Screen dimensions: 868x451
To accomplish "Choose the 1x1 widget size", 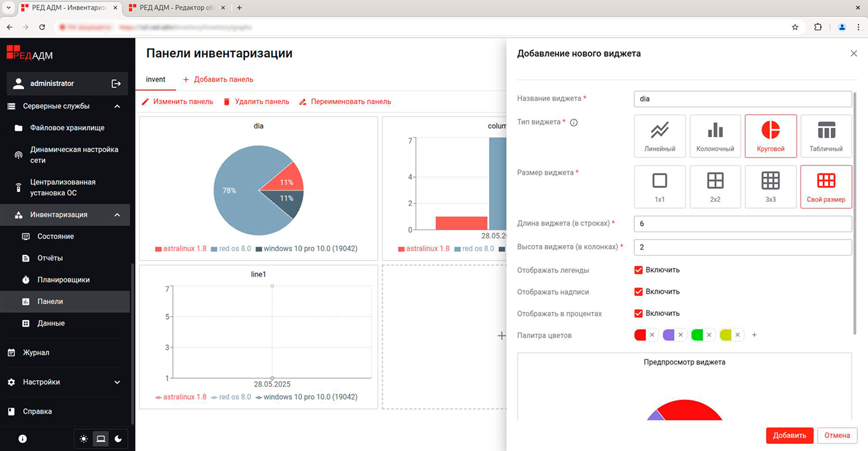I will tap(660, 187).
